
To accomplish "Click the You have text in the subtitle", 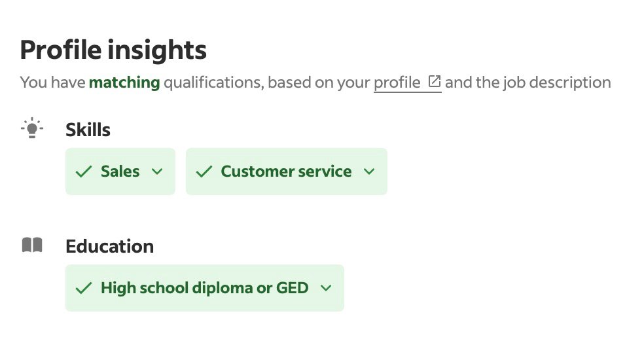I will (x=52, y=82).
